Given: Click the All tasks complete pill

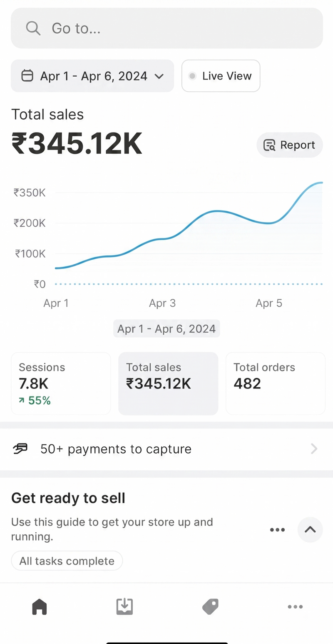Looking at the screenshot, I should 67,561.
